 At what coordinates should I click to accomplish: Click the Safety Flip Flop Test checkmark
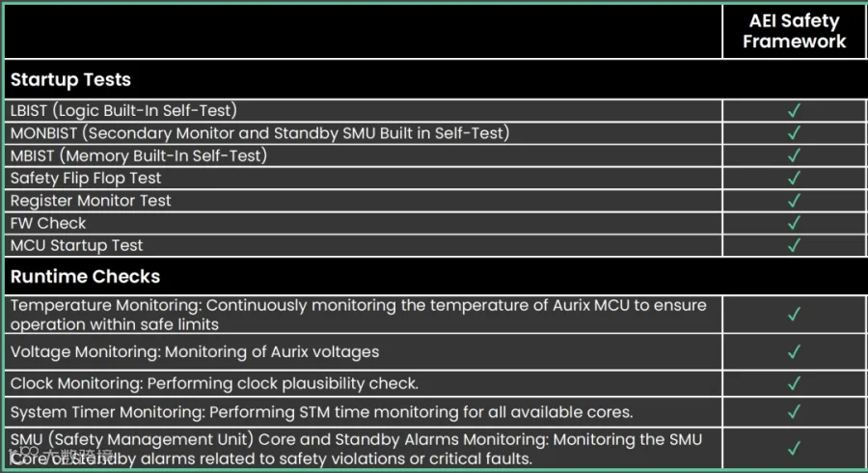(794, 178)
